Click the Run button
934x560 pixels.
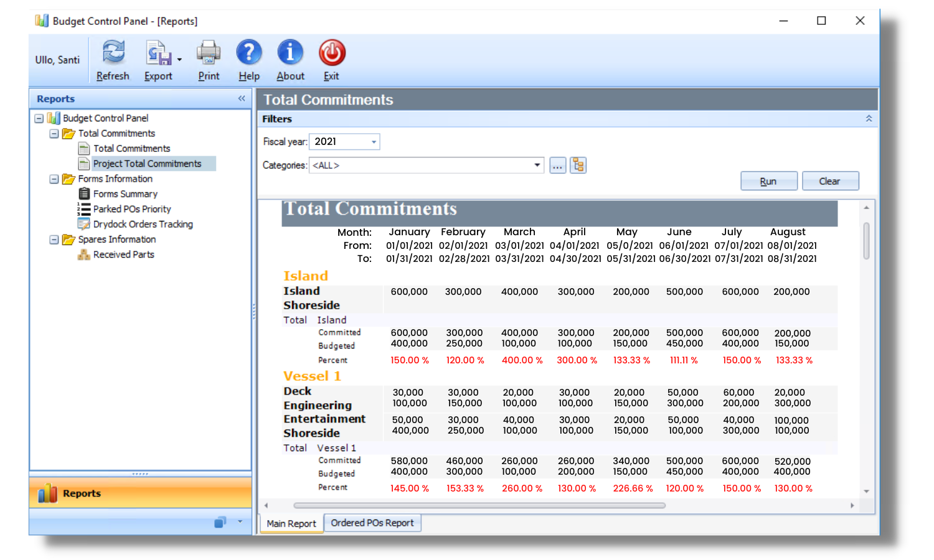(x=768, y=180)
